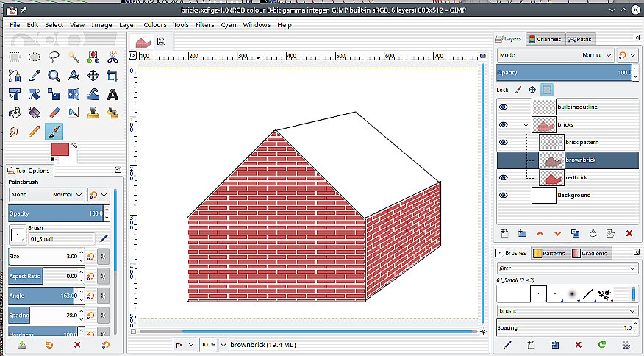Hide the buildingoutline layer

coord(504,107)
